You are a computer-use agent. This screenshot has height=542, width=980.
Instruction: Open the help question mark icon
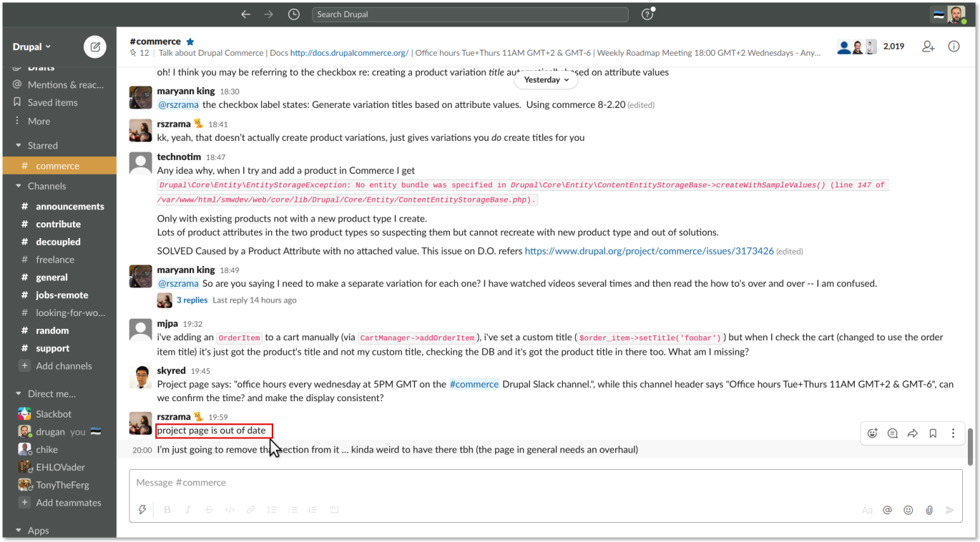pos(647,14)
